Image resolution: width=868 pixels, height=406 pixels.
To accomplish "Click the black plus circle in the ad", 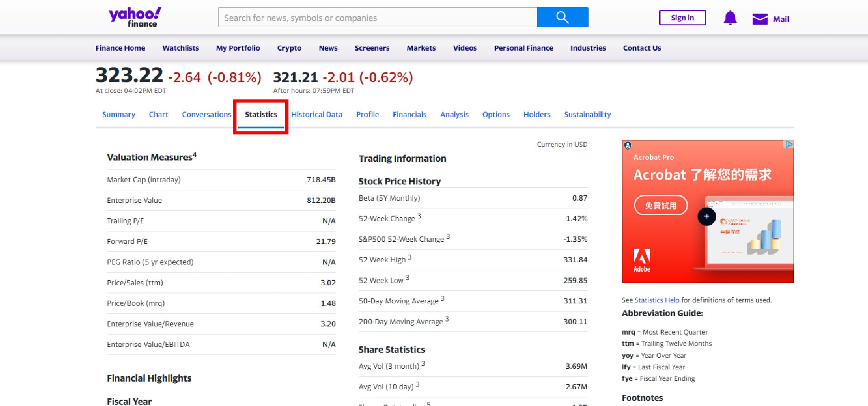I will (706, 217).
